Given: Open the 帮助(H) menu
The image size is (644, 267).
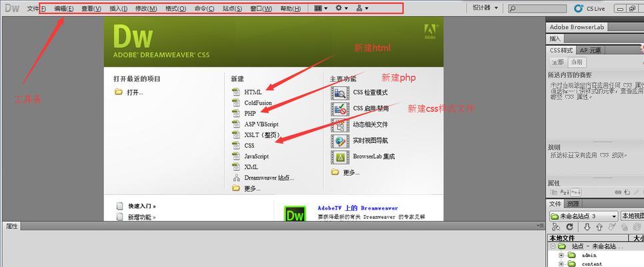Looking at the screenshot, I should (291, 8).
